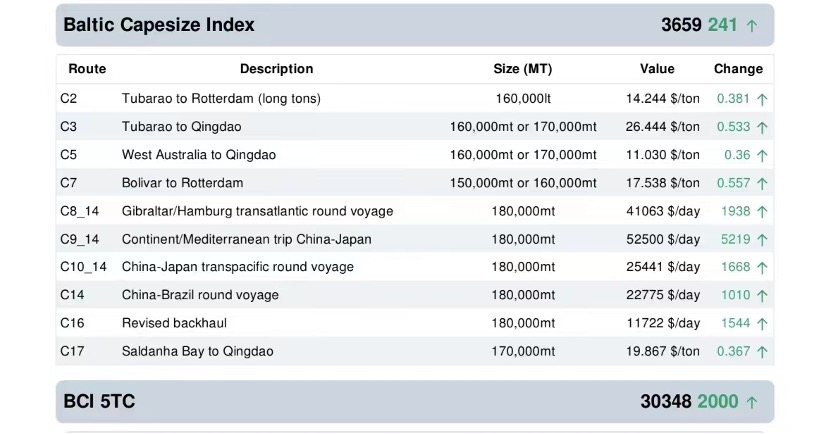Viewport: 832px width, 434px height.
Task: Click the up arrow in BCI 5TC header
Action: (x=752, y=402)
